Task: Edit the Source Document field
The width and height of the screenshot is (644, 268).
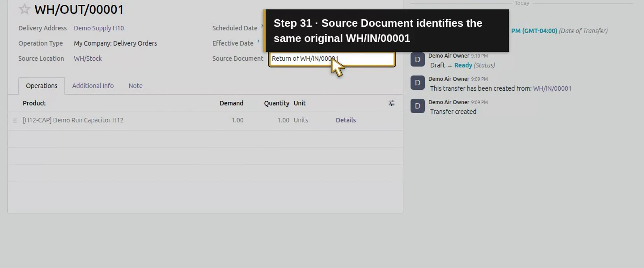Action: 332,59
